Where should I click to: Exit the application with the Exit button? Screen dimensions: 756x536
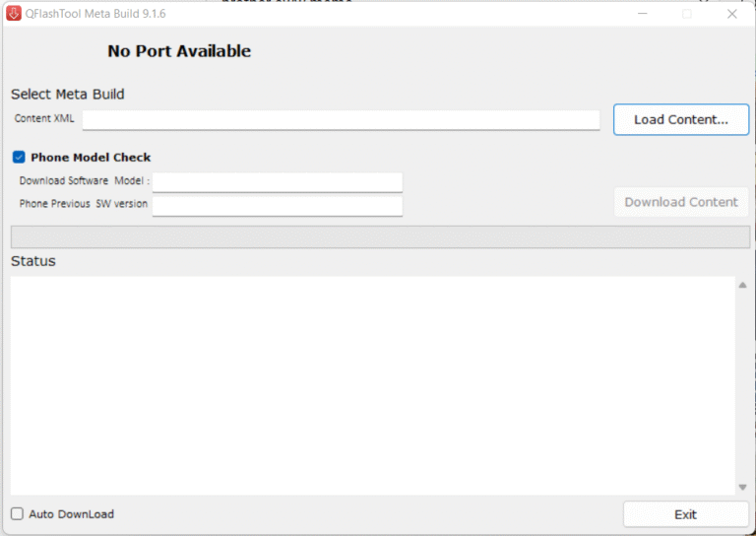pyautogui.click(x=685, y=514)
